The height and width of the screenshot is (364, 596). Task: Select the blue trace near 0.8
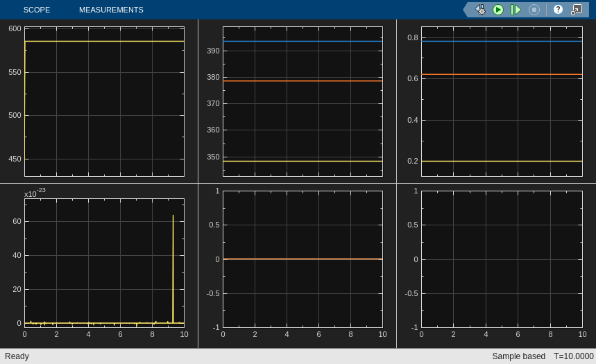(x=502, y=41)
